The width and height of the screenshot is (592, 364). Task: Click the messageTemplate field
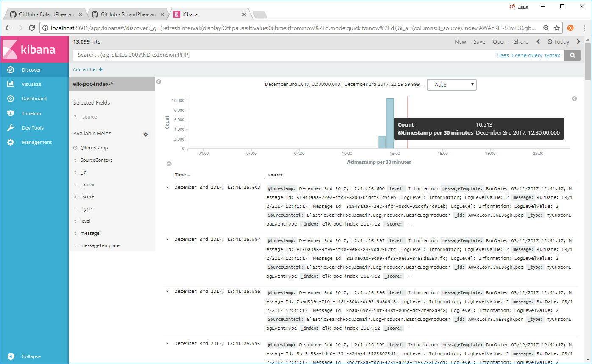pyautogui.click(x=100, y=245)
